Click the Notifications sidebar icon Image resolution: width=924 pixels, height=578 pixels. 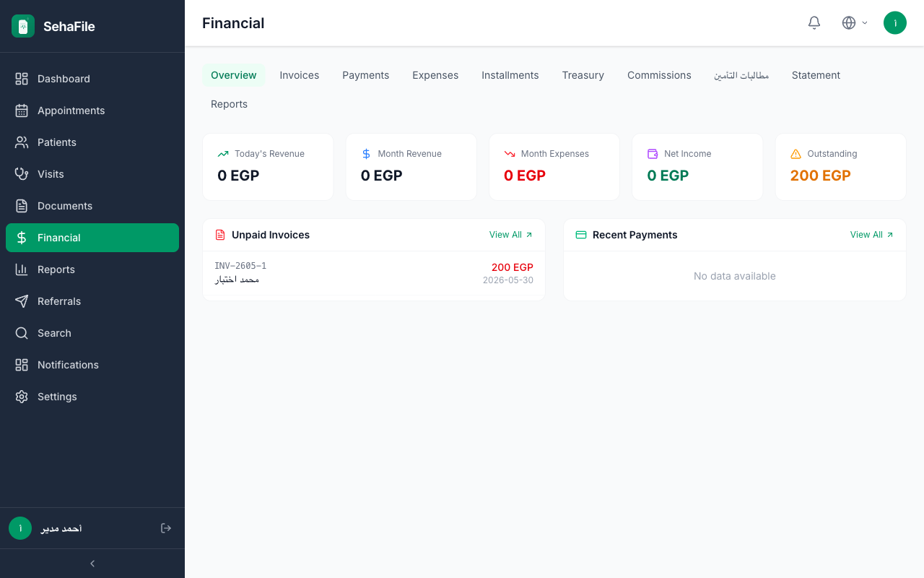pyautogui.click(x=22, y=365)
